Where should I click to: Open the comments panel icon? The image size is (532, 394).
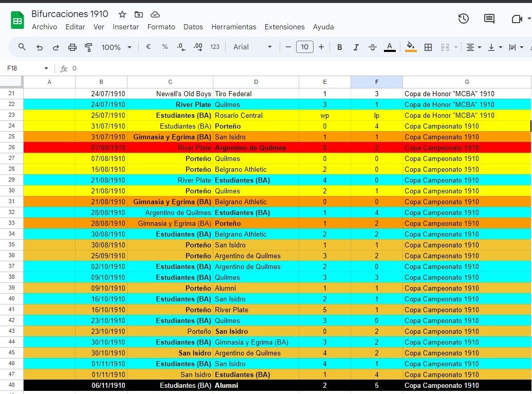[489, 19]
